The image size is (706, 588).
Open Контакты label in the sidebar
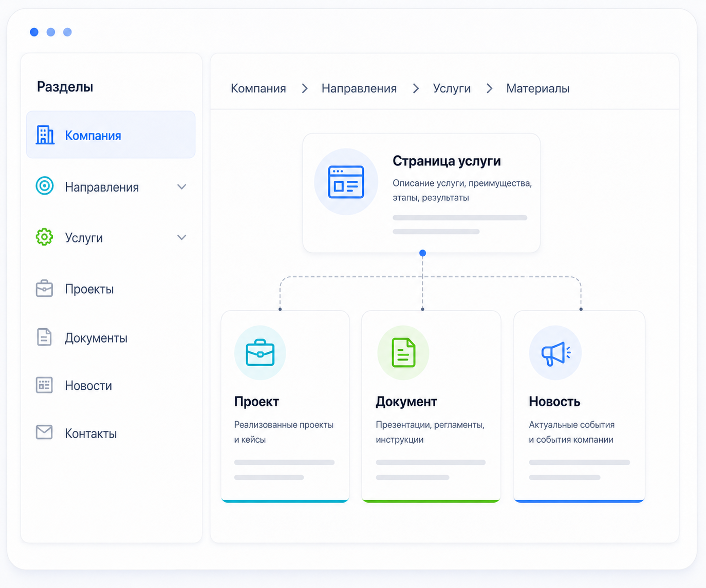pos(91,434)
